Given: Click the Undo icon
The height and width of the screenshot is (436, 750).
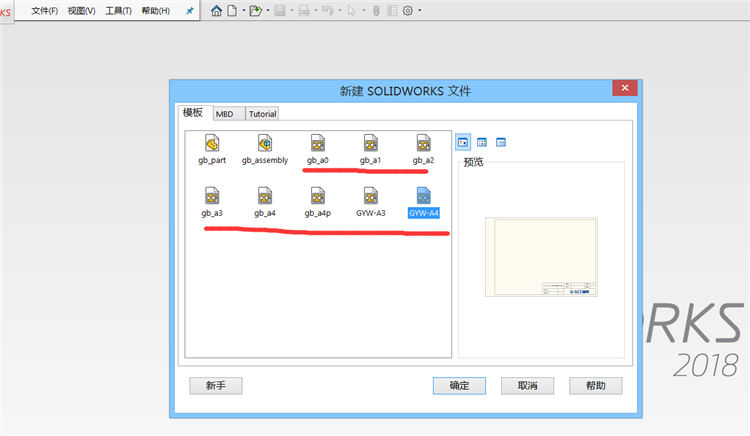Looking at the screenshot, I should 328,11.
